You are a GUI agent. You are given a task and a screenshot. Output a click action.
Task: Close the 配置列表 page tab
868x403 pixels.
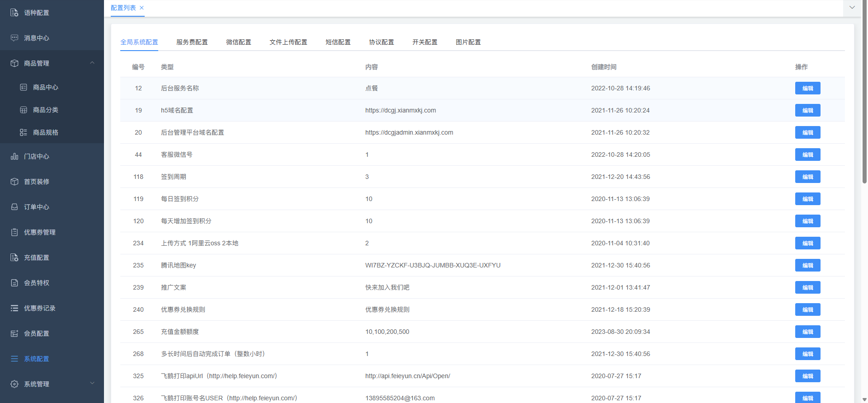coord(142,8)
